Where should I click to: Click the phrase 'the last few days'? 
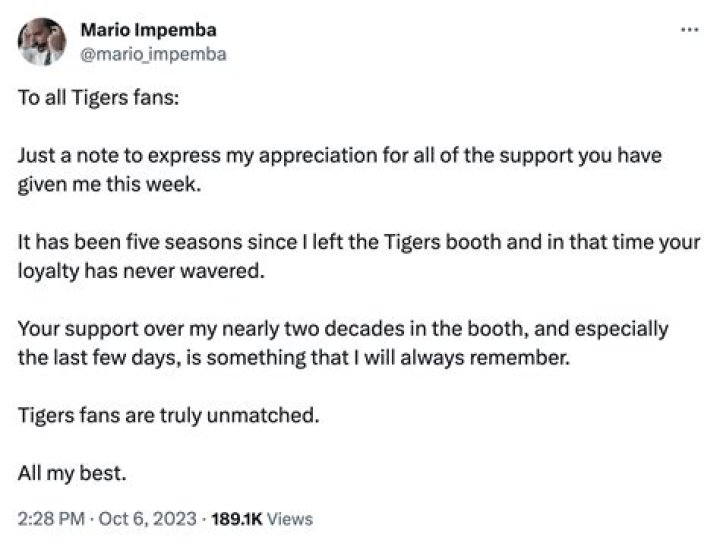pyautogui.click(x=91, y=358)
